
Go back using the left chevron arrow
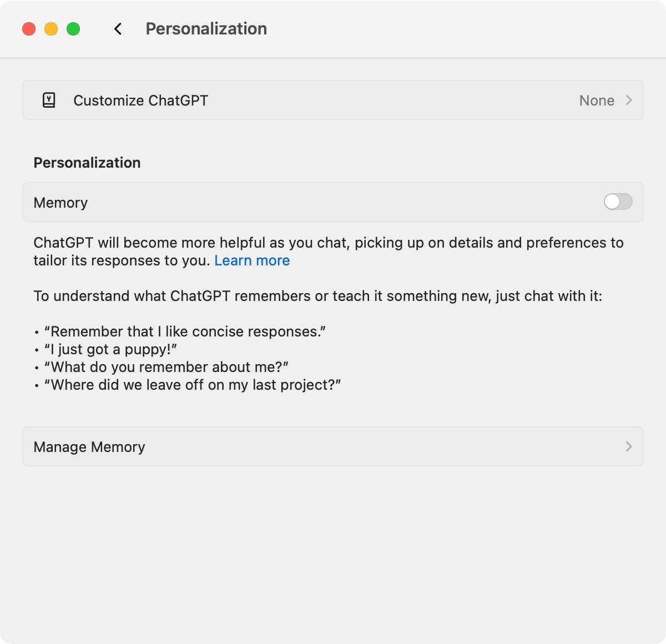coord(118,29)
